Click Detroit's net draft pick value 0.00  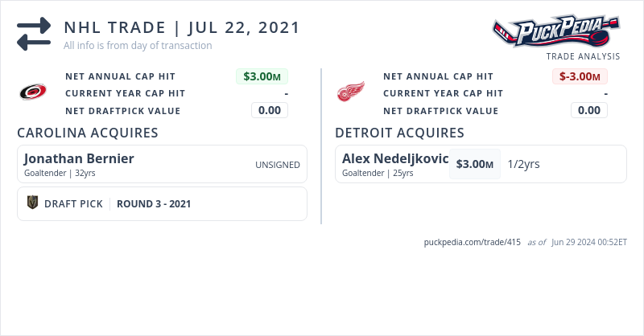coord(589,110)
